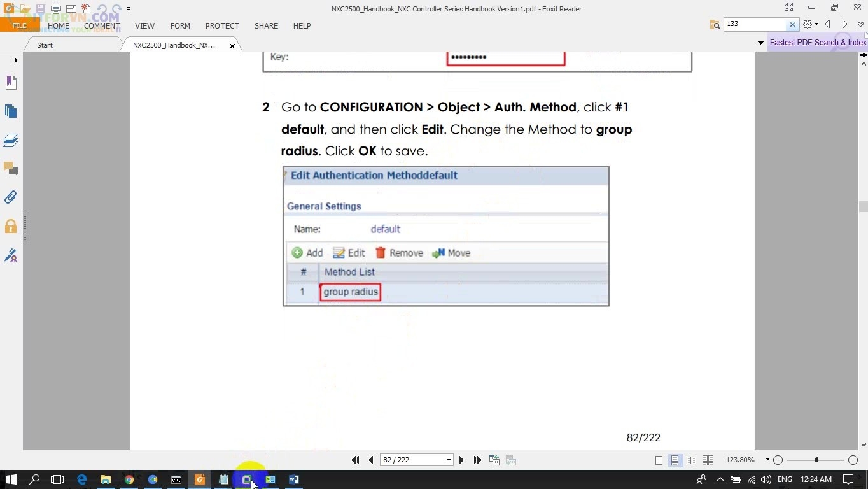Click the search text field containing 133

(x=755, y=24)
